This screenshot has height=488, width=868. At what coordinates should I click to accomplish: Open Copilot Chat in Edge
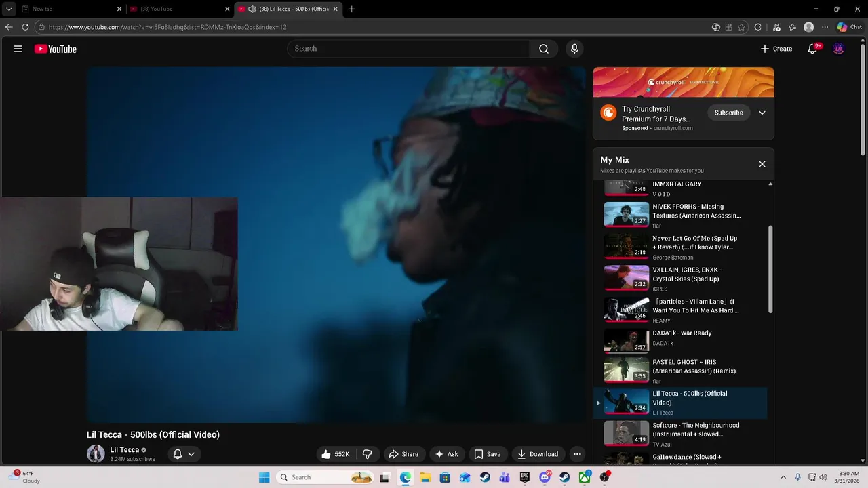(x=849, y=27)
